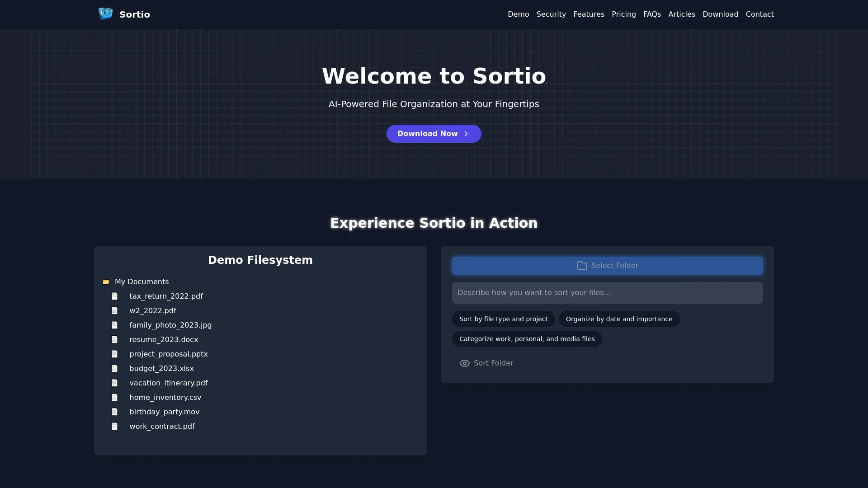Click the Download Now button
This screenshot has width=868, height=488.
tap(434, 133)
